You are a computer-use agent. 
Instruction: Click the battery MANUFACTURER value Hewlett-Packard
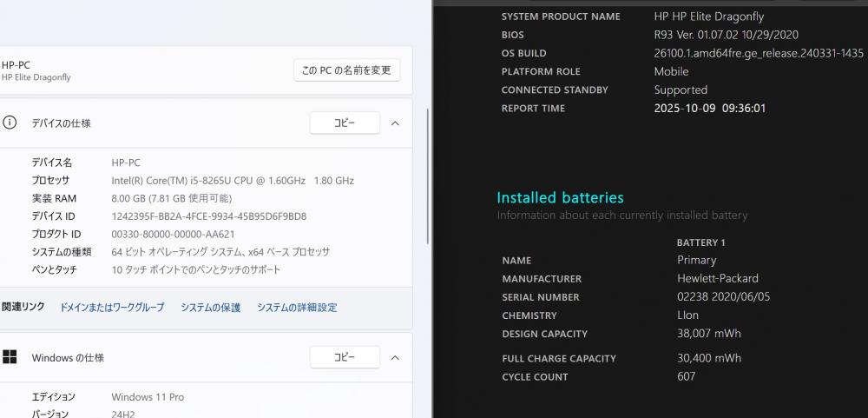718,278
